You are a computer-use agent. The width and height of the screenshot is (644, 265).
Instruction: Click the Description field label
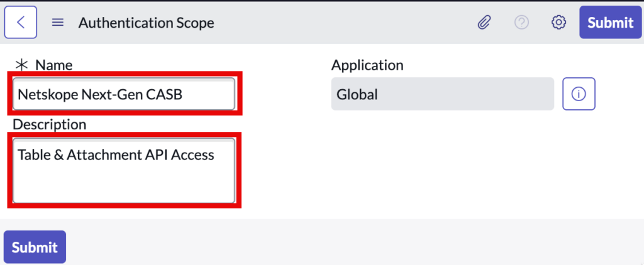coord(50,124)
